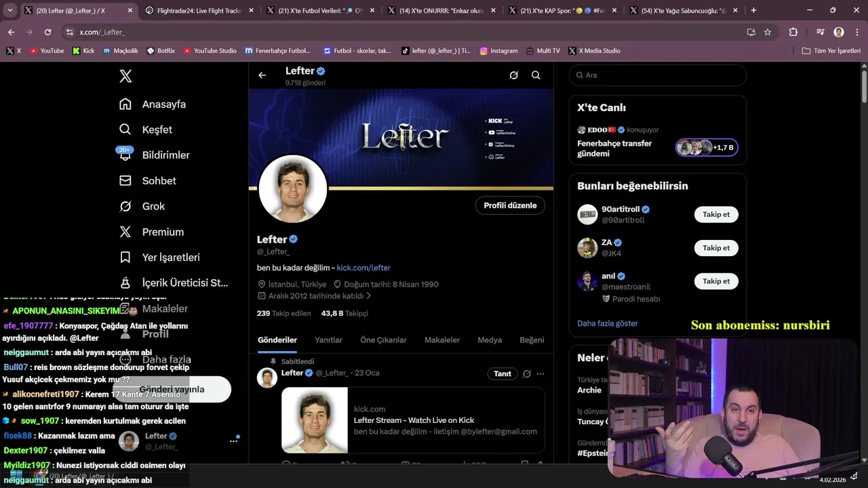Open Anasayfa home icon
This screenshot has width=868, height=488.
pos(125,104)
